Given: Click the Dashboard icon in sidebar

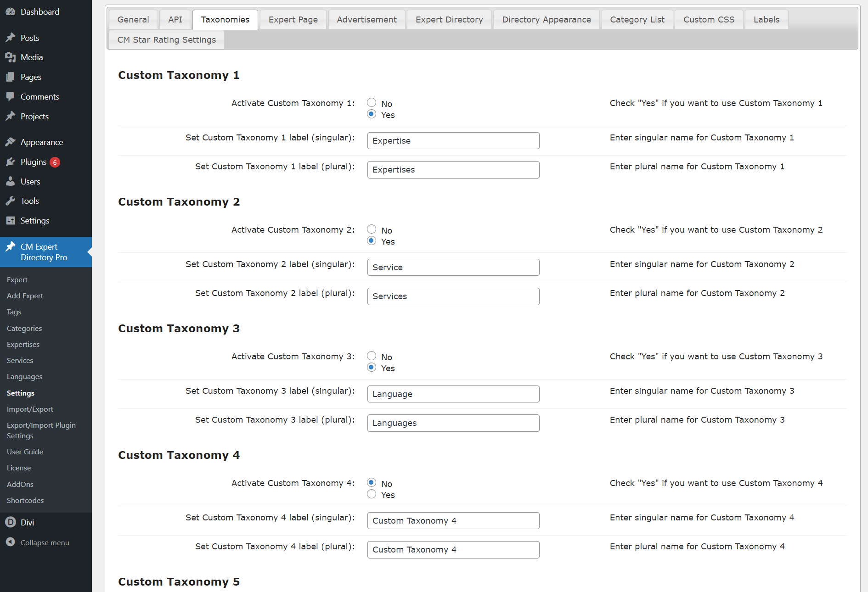Looking at the screenshot, I should 10,12.
